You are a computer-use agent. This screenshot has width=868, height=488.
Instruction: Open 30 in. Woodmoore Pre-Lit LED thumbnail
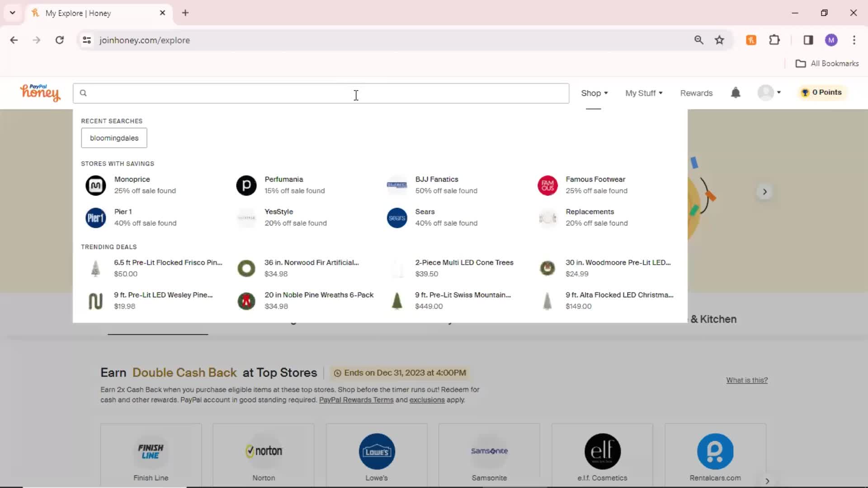tap(547, 268)
